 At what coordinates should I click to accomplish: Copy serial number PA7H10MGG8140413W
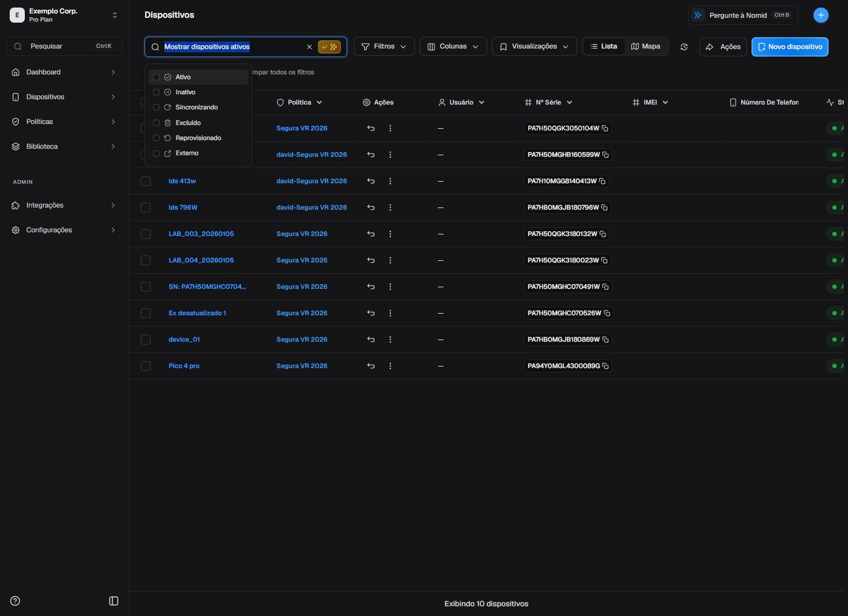[x=602, y=181]
